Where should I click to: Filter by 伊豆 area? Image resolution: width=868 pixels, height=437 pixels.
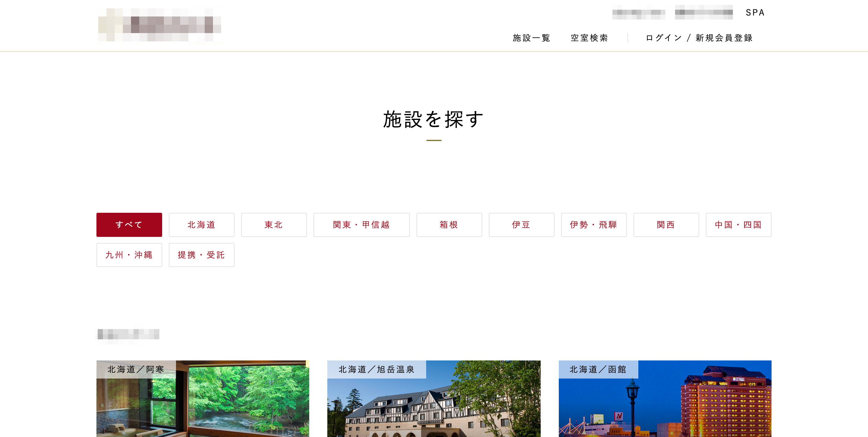[x=521, y=225]
